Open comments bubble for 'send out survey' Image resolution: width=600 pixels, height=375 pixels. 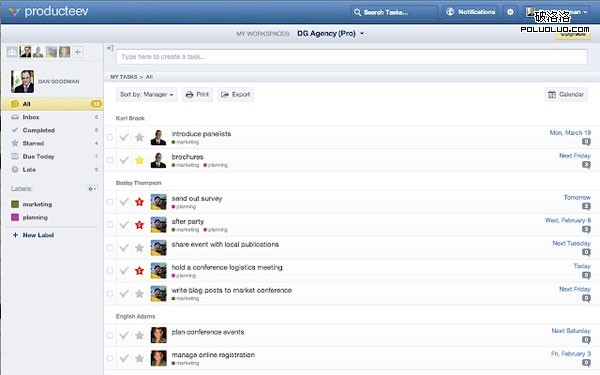586,207
